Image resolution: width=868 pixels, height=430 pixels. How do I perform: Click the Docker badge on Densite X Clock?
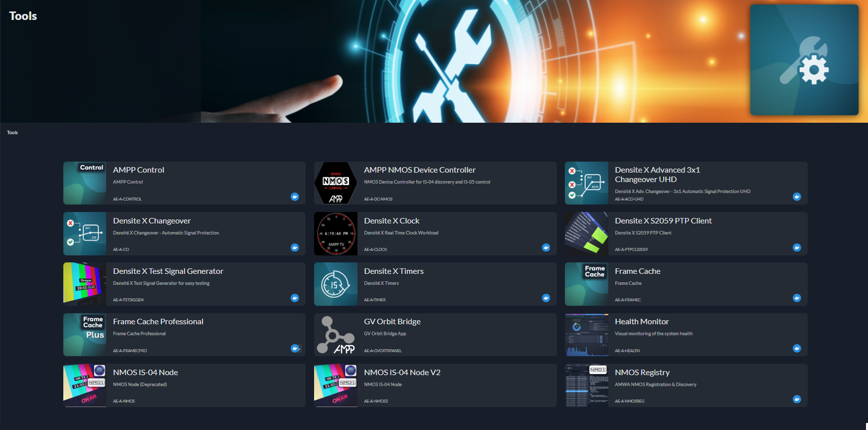(546, 247)
